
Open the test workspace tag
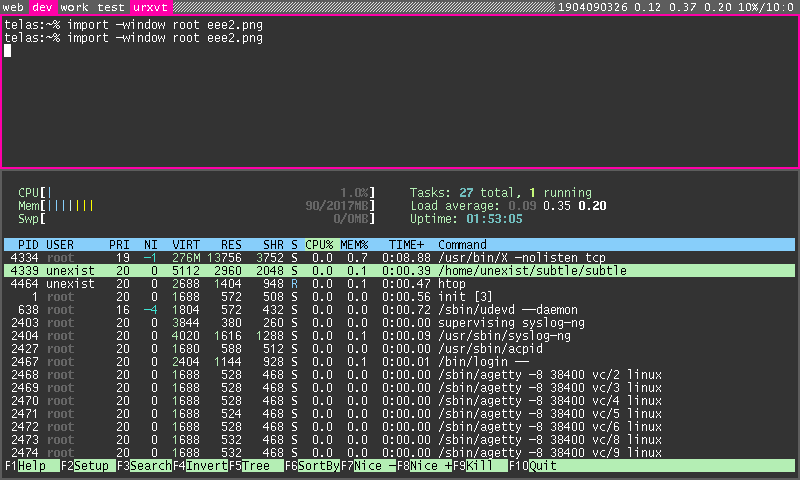pyautogui.click(x=111, y=7)
